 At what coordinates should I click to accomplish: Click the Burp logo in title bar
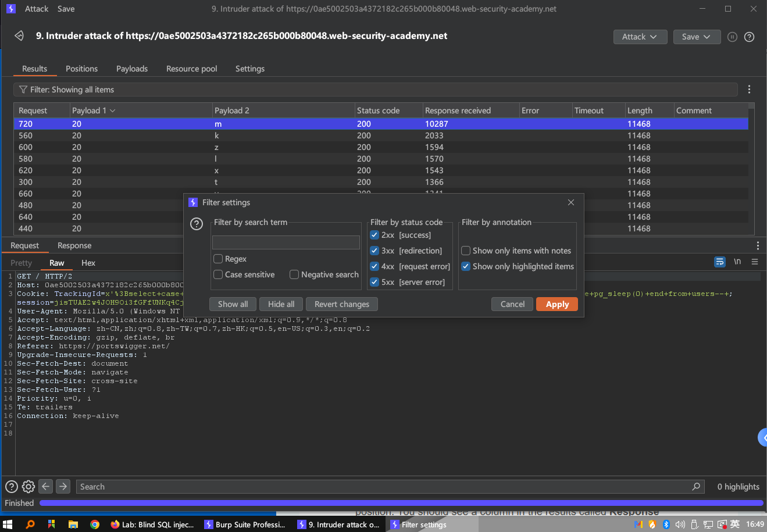[x=10, y=9]
